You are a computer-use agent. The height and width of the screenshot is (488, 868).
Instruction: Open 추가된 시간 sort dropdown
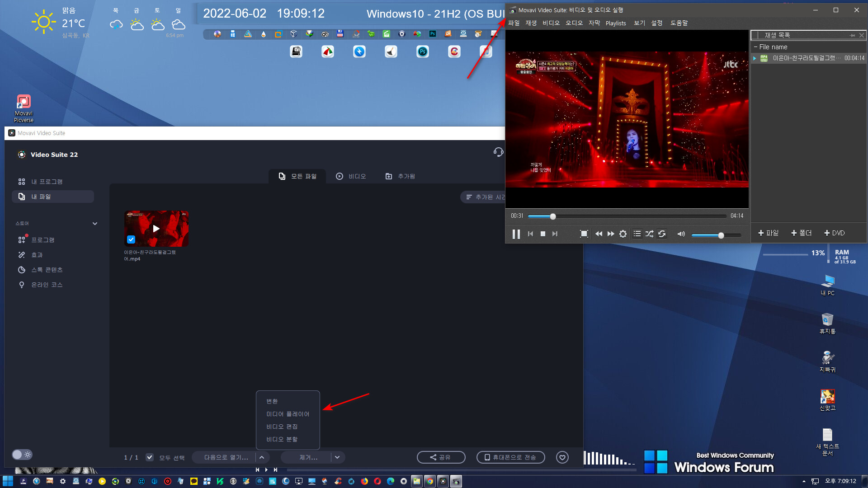pyautogui.click(x=484, y=197)
